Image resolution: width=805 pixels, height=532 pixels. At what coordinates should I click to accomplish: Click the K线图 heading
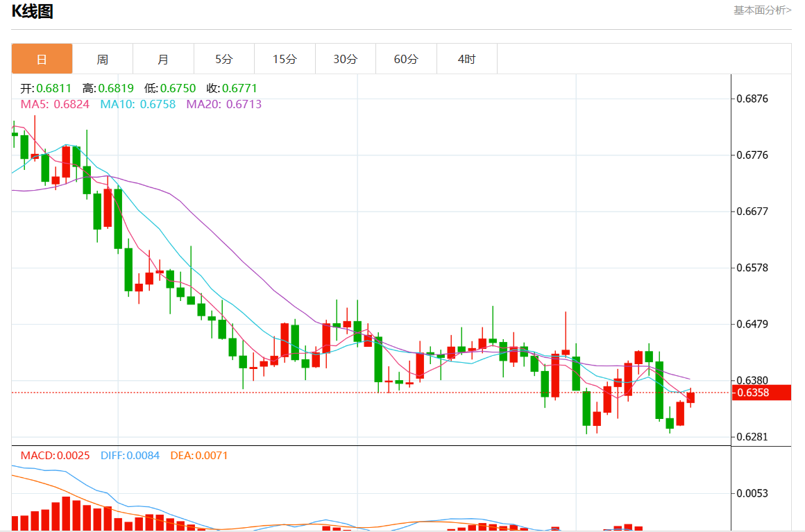coord(33,11)
